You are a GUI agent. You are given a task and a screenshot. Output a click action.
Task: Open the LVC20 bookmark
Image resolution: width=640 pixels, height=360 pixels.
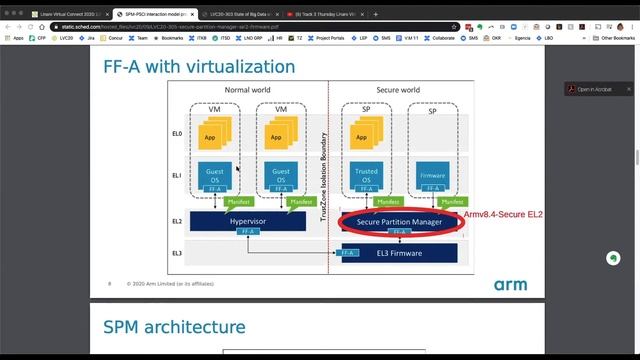point(62,38)
